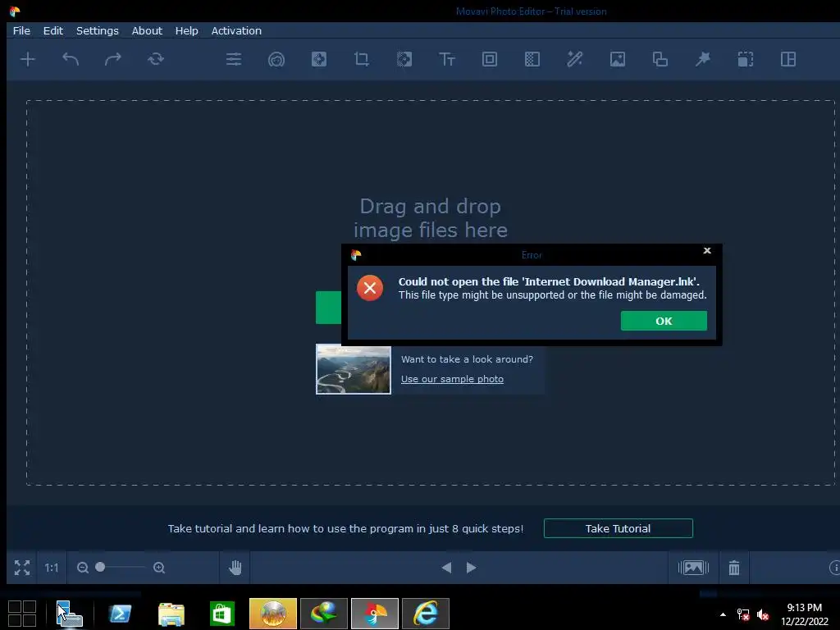Select the magic wand Effects tool

tap(575, 59)
